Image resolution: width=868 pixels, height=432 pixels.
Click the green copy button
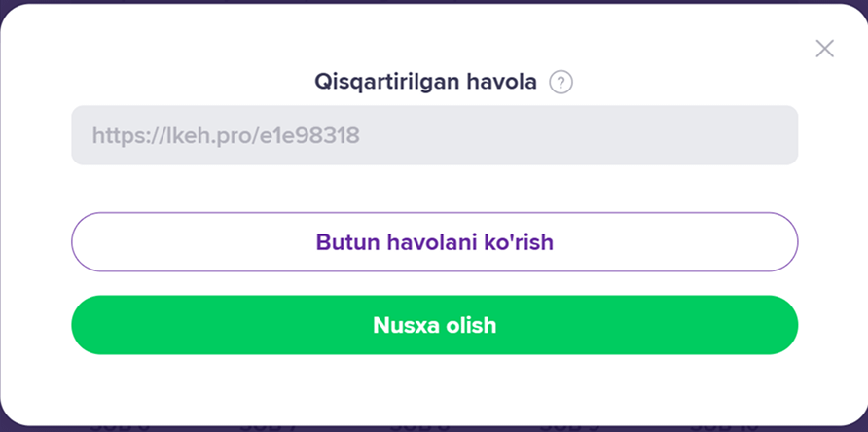click(x=434, y=325)
